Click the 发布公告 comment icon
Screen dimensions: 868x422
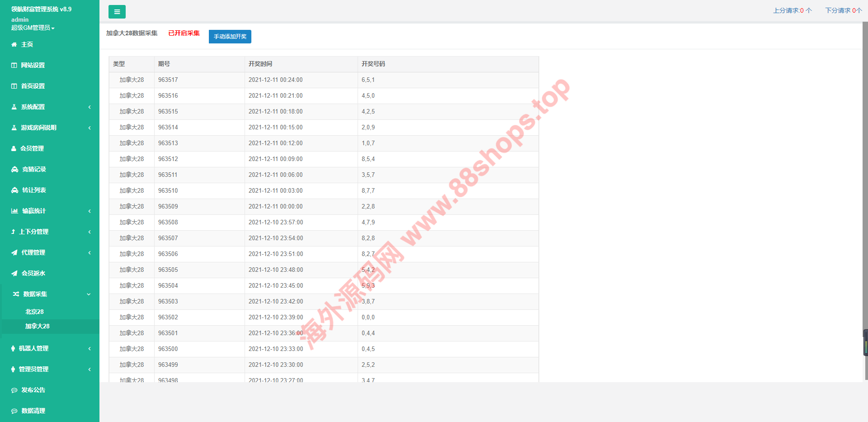click(14, 390)
